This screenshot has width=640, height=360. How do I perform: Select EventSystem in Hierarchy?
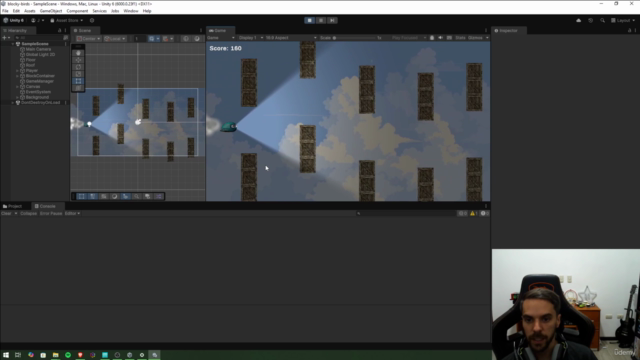pos(38,92)
